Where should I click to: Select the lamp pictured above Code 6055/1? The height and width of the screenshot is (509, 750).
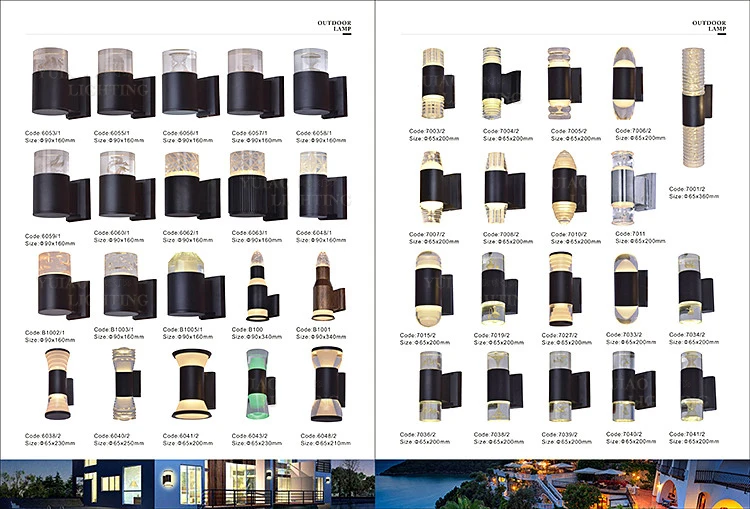click(x=126, y=83)
